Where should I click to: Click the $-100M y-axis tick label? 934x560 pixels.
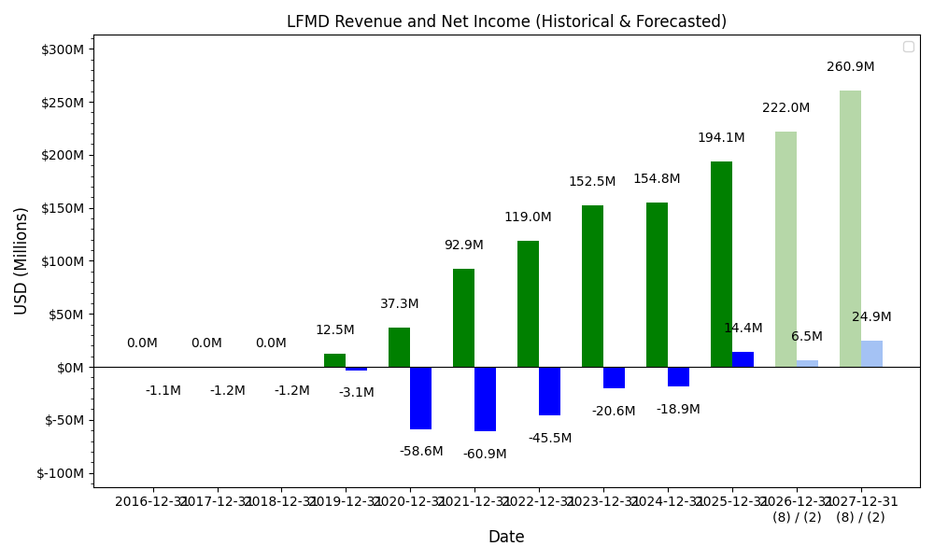(60, 473)
